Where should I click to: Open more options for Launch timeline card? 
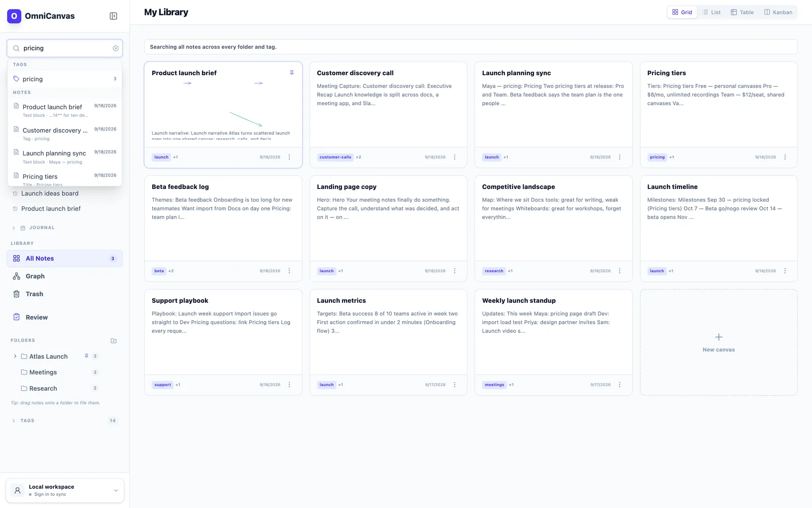point(785,271)
